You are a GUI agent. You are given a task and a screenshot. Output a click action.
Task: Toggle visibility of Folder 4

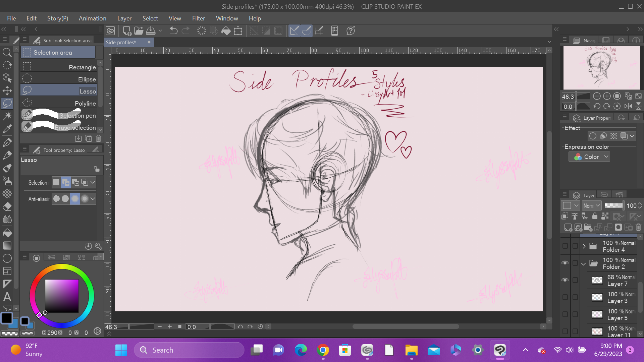[565, 246]
